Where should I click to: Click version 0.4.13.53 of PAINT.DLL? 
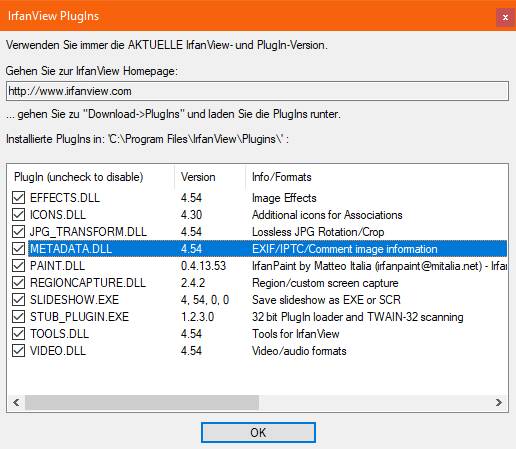203,266
